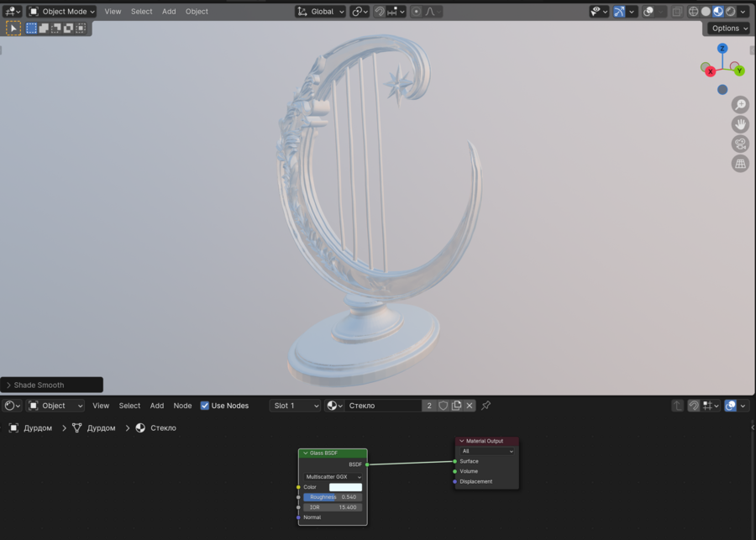Click the IOR value field in Glass BSDF
This screenshot has width=756, height=540.
[333, 507]
